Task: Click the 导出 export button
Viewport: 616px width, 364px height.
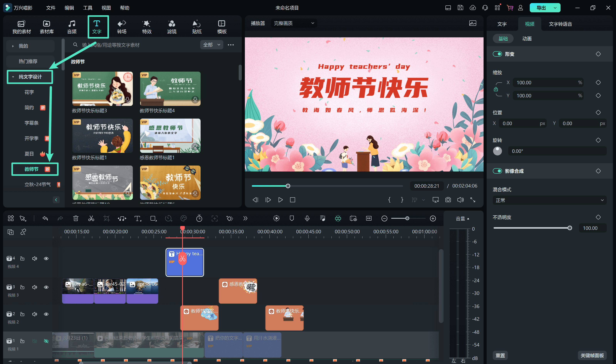Action: [x=542, y=8]
